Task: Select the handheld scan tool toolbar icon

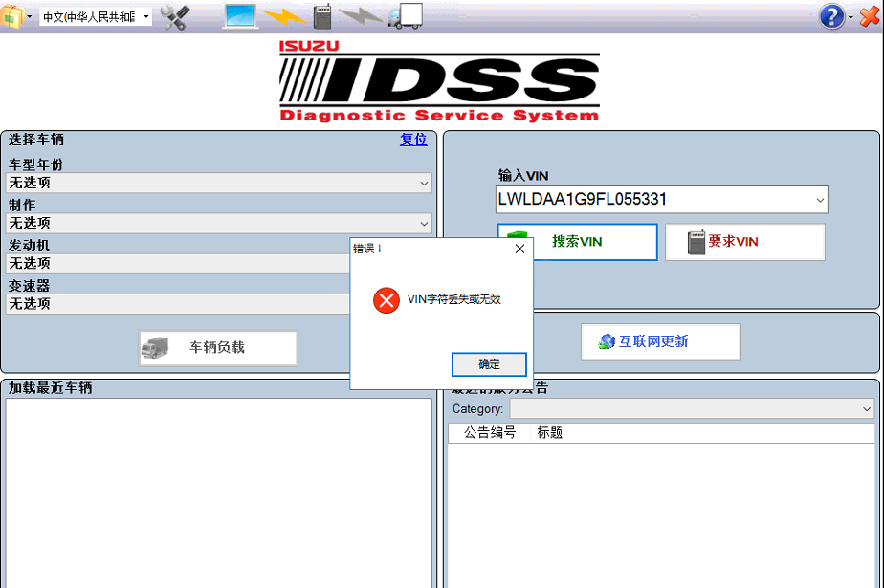Action: point(321,16)
